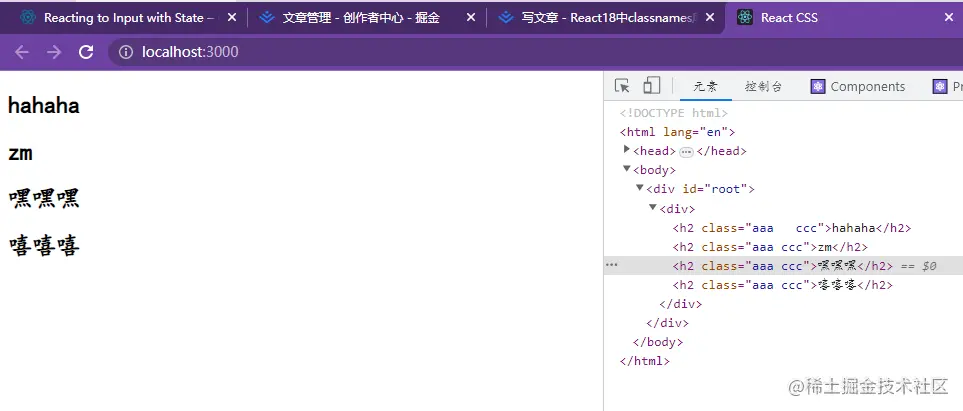Open the 控制台 DevTools tab
This screenshot has width=963, height=411.
(763, 87)
